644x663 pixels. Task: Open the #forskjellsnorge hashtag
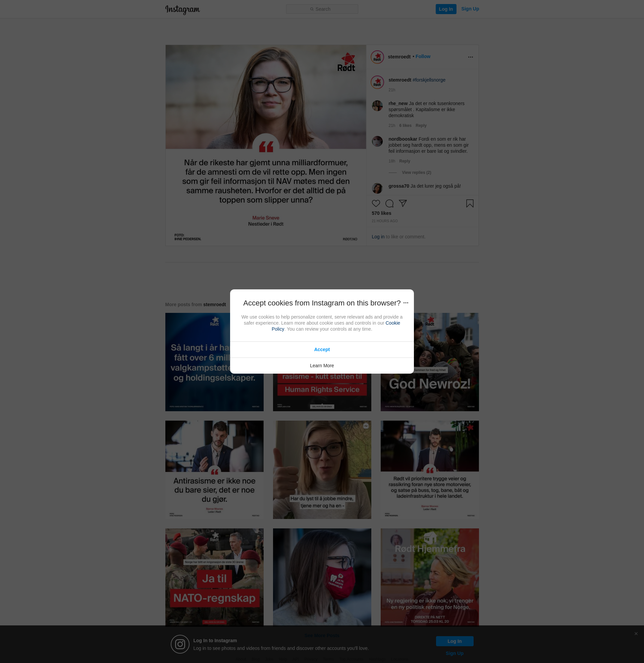[429, 80]
